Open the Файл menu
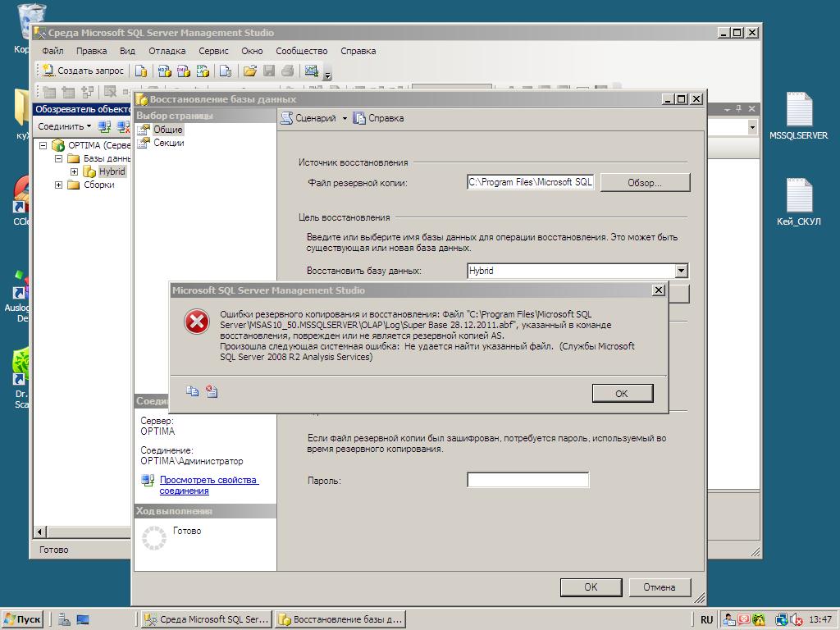The height and width of the screenshot is (630, 840). (x=52, y=51)
